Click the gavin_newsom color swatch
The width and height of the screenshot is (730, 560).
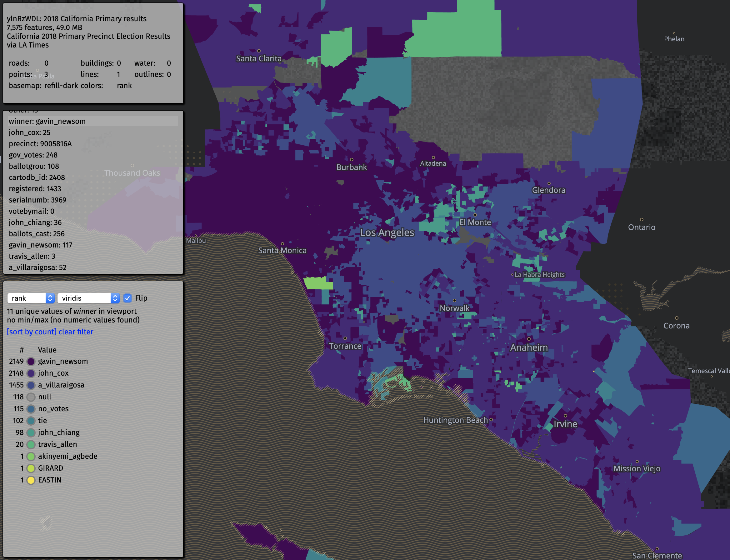point(31,361)
